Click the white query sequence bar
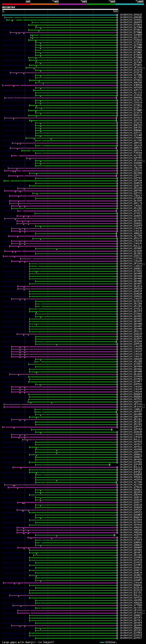 point(60,10)
